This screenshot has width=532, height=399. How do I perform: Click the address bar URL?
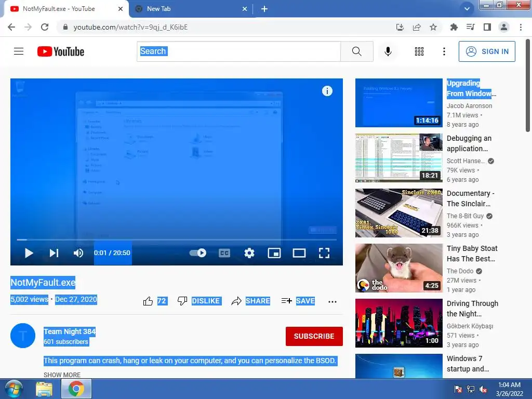pos(130,27)
